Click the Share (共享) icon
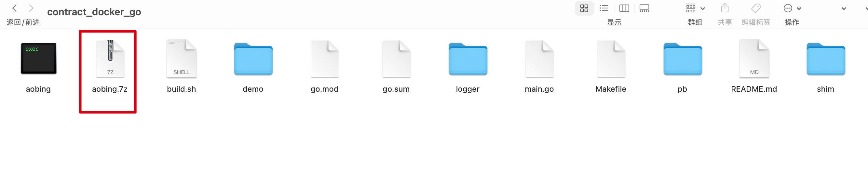 click(x=725, y=8)
